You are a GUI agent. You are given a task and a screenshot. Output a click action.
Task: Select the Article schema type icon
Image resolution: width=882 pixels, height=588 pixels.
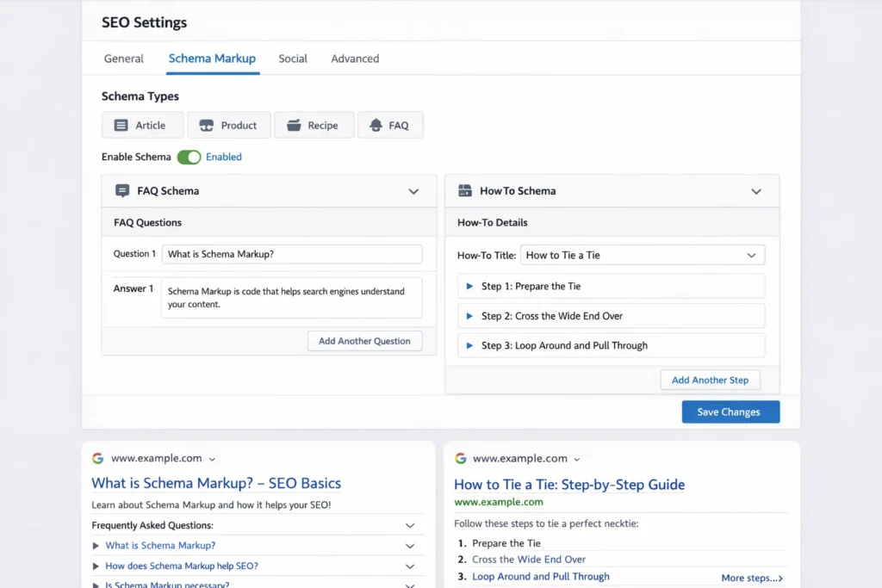click(121, 126)
